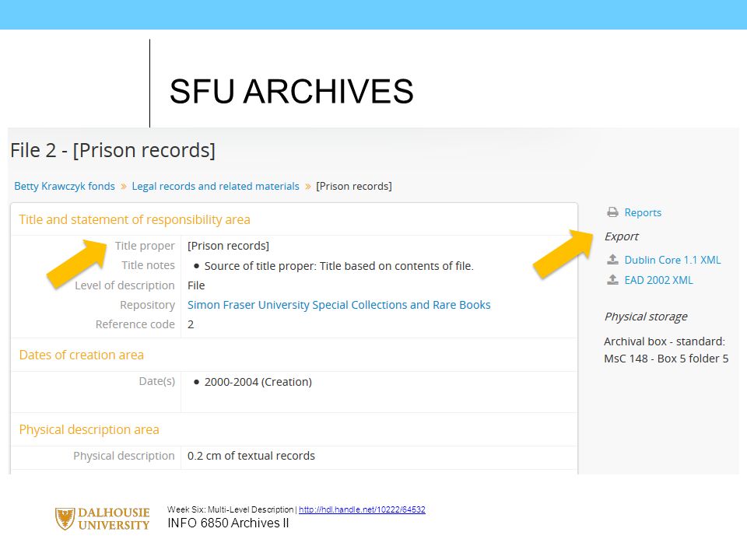
Task: Click the Week Six: Multi-Level Description text
Action: point(230,509)
